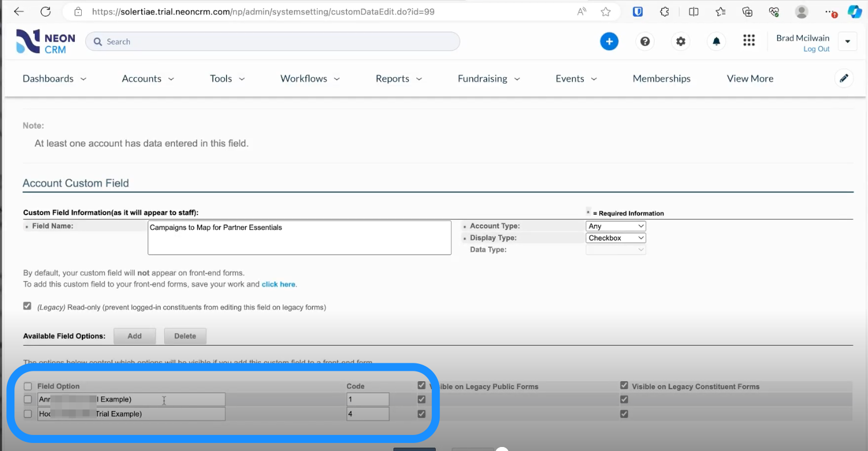The height and width of the screenshot is (451, 868).
Task: Toggle split screen browser icon
Action: click(694, 11)
